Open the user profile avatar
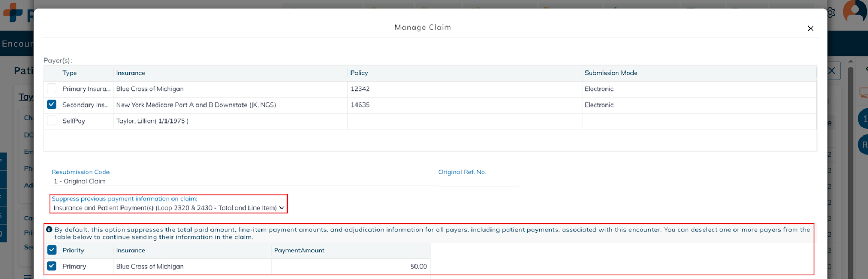This screenshot has height=279, width=868. (x=856, y=11)
